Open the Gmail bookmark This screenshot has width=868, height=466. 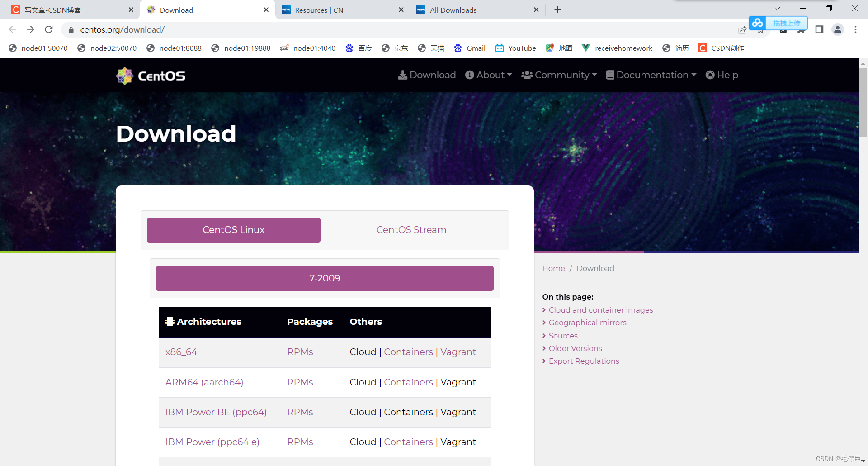(x=470, y=48)
